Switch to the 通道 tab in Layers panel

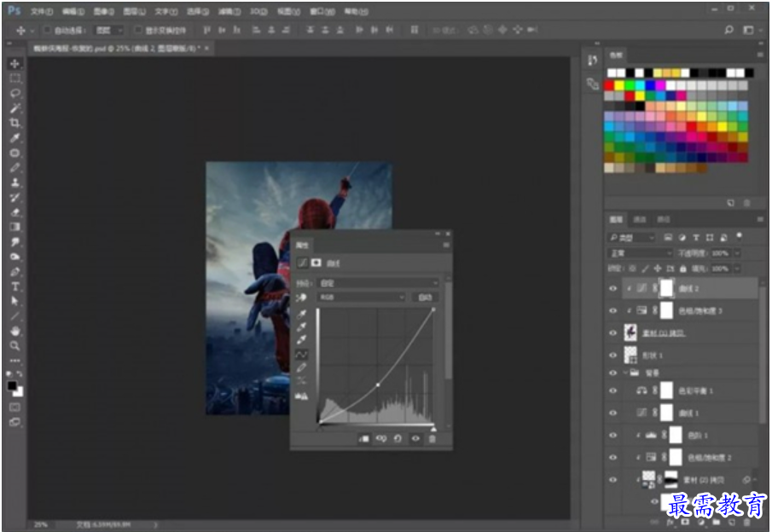click(x=639, y=219)
